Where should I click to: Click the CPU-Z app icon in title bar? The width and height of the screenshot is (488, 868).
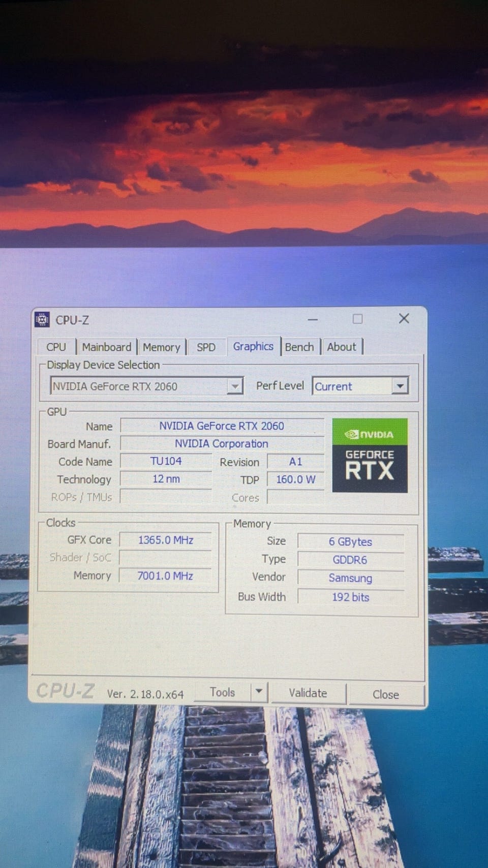pos(42,320)
